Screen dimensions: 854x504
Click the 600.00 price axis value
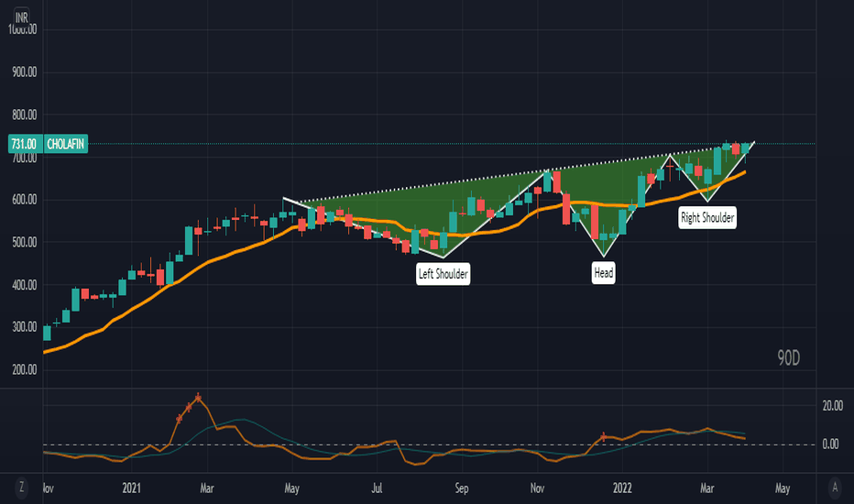25,200
